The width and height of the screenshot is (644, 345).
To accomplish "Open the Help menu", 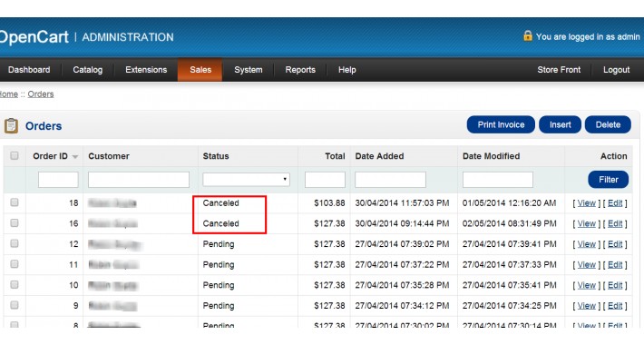I will 347,70.
